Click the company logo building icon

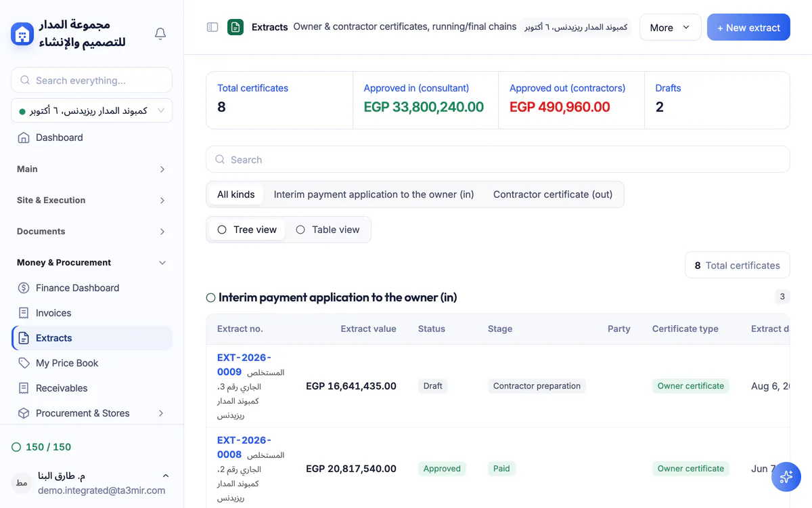pos(22,34)
